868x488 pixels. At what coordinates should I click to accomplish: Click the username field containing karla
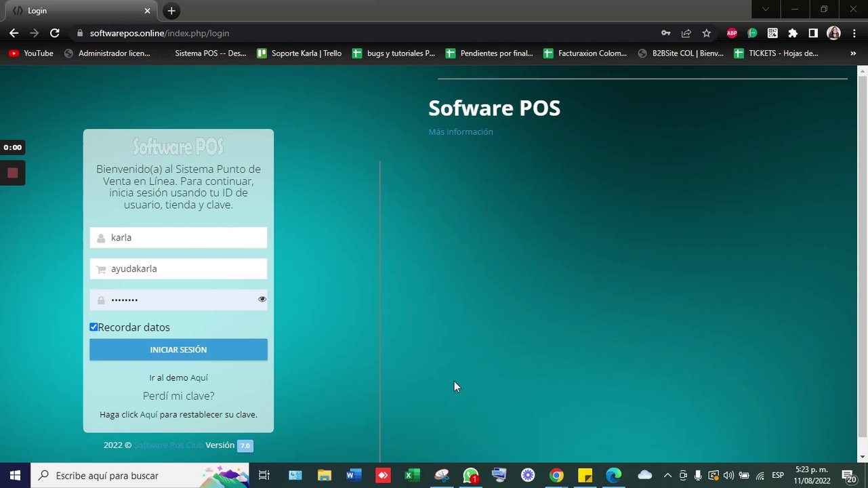pos(178,237)
